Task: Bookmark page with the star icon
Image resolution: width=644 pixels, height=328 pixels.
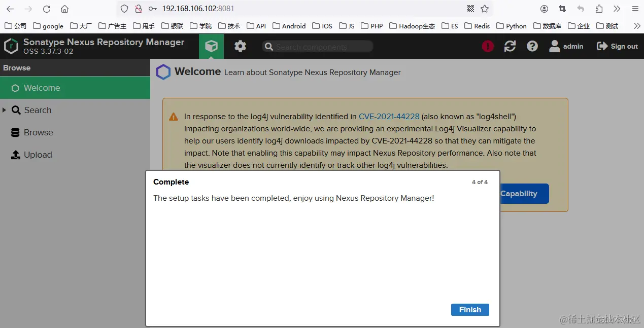Action: click(485, 9)
